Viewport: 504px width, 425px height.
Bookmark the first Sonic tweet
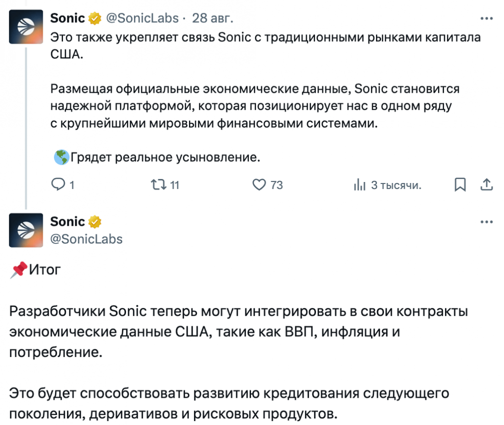(x=460, y=185)
